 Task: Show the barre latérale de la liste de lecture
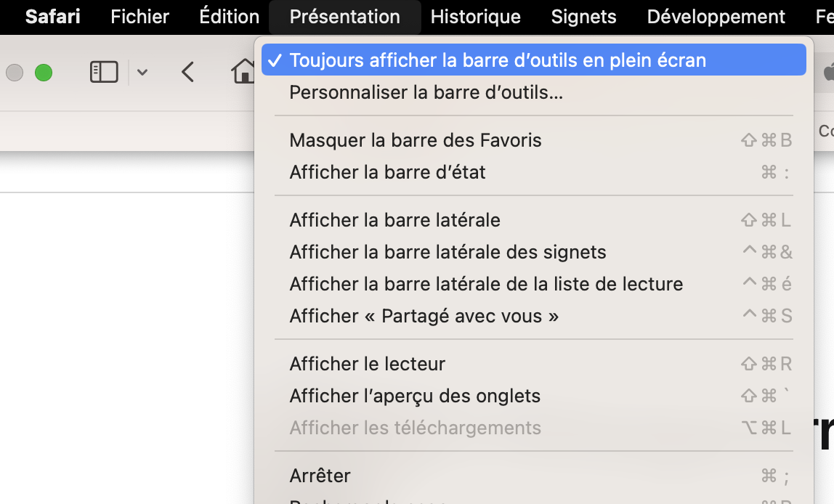pyautogui.click(x=486, y=284)
